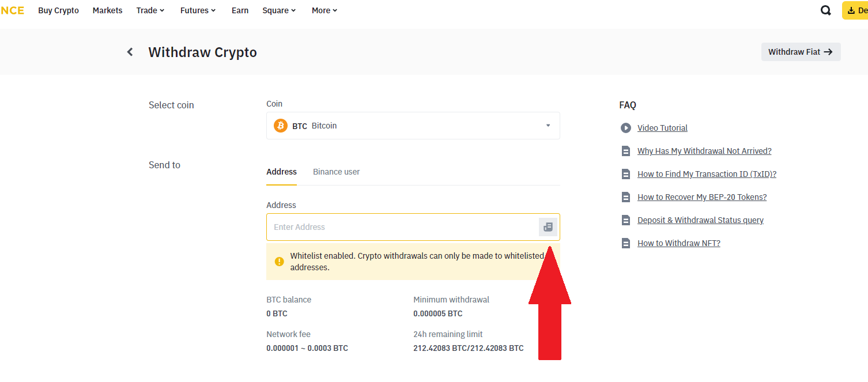Click the BTC balance label

289,300
